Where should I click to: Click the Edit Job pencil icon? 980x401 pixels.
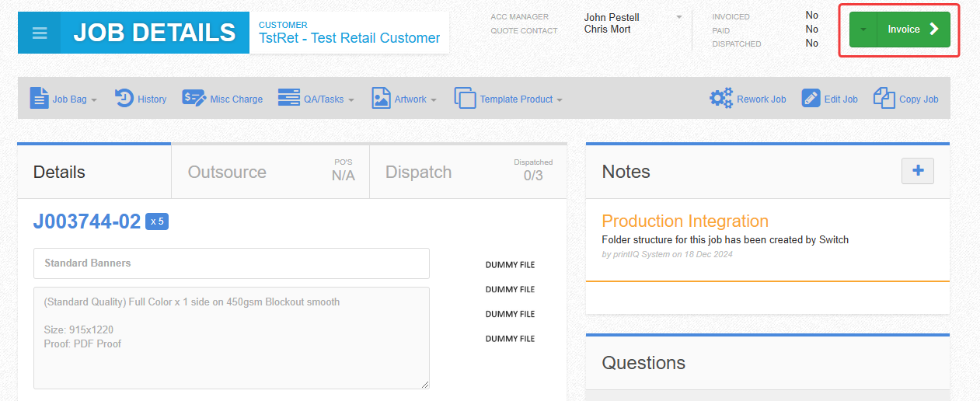811,99
